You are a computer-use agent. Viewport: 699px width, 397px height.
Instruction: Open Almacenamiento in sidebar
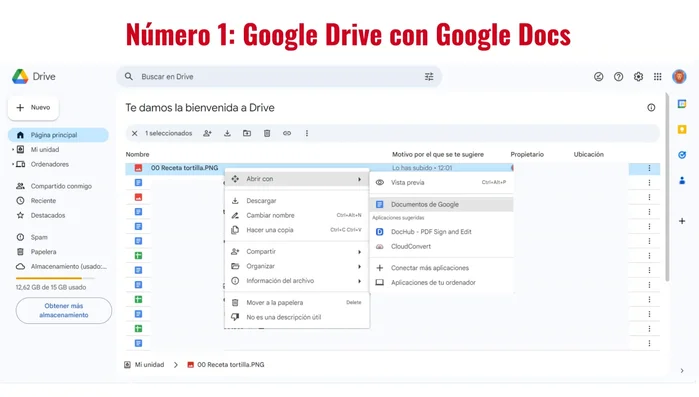click(x=62, y=266)
